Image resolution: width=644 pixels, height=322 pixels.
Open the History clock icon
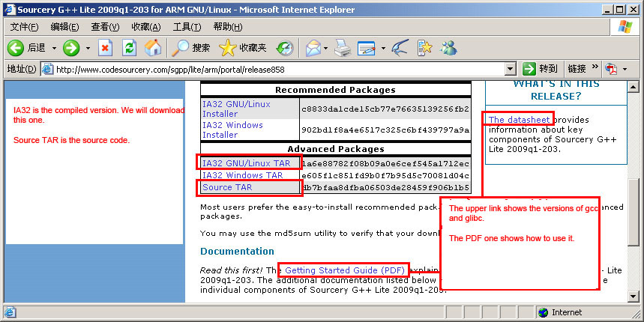(285, 48)
